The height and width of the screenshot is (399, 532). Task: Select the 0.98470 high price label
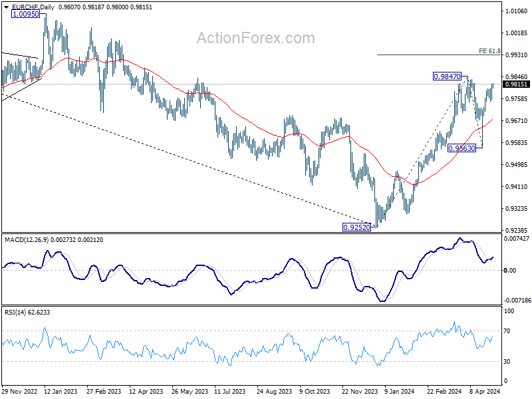pyautogui.click(x=447, y=76)
